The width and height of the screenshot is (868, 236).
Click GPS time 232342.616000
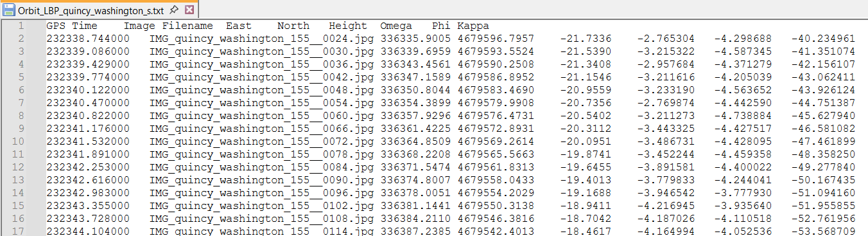tap(88, 180)
